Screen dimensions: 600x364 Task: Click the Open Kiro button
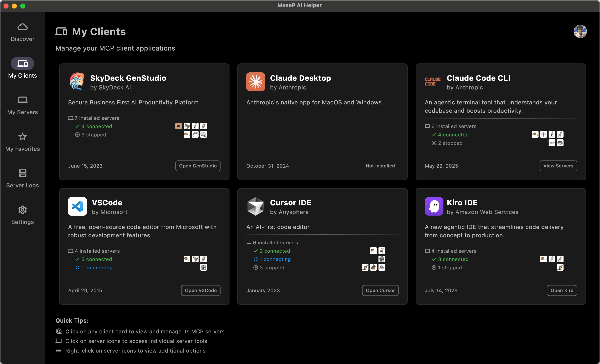[562, 290]
